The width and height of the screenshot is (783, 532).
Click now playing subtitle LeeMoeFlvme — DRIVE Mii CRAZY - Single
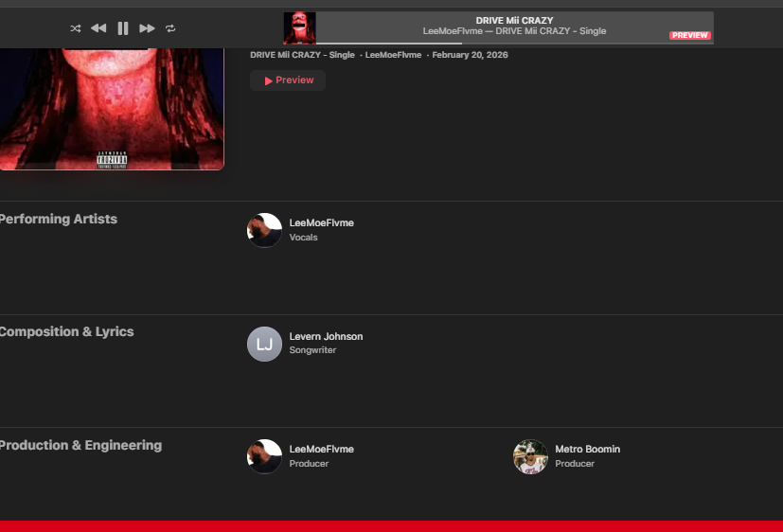tap(514, 31)
